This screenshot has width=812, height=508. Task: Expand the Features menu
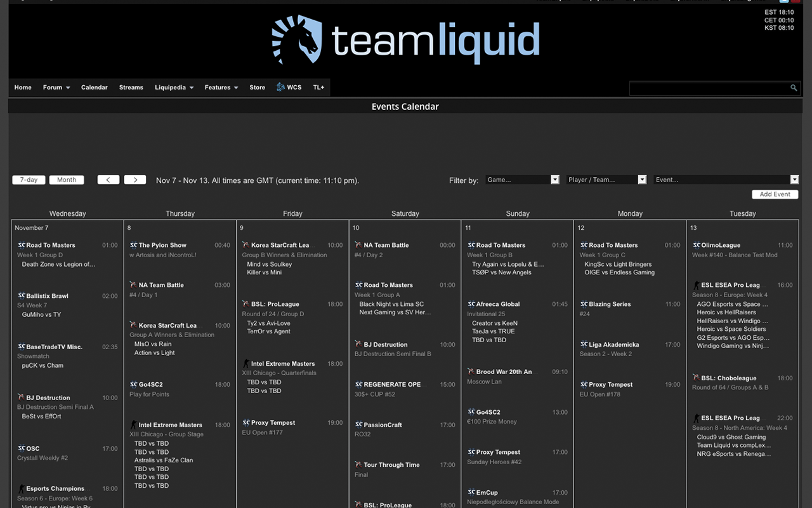click(221, 88)
